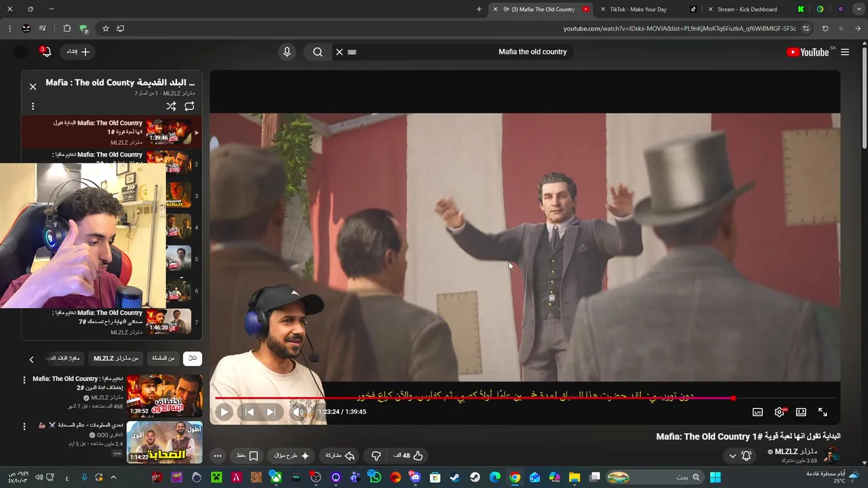Open system volume control in tray

click(x=39, y=477)
